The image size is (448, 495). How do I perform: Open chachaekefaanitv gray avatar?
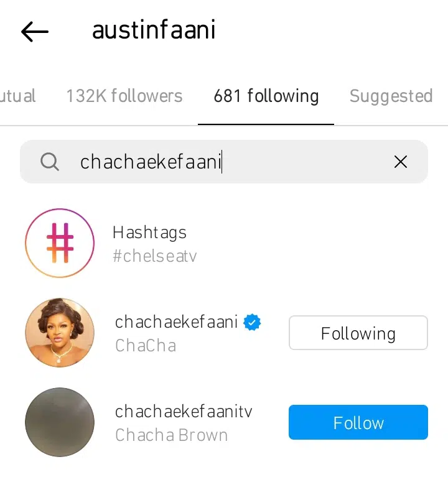point(60,422)
